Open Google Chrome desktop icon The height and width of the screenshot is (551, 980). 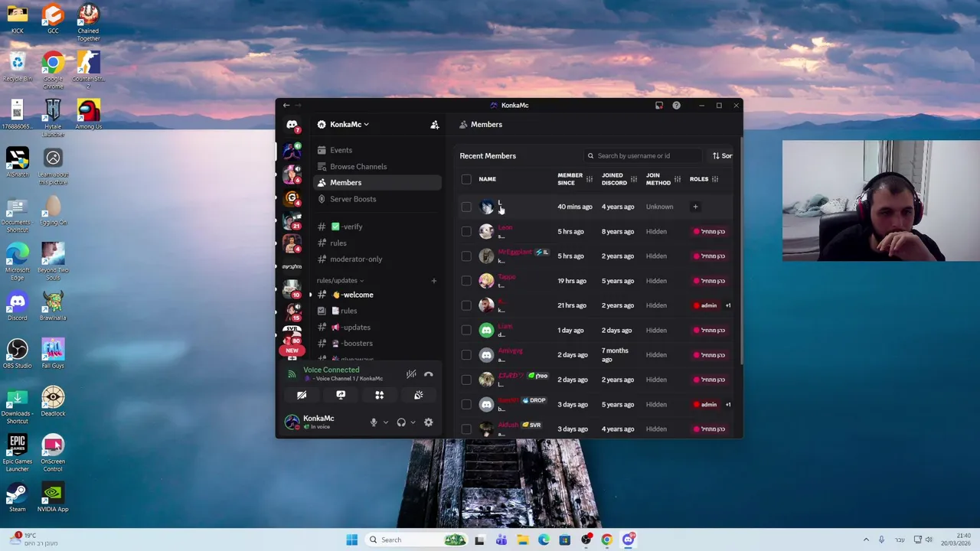coord(53,70)
